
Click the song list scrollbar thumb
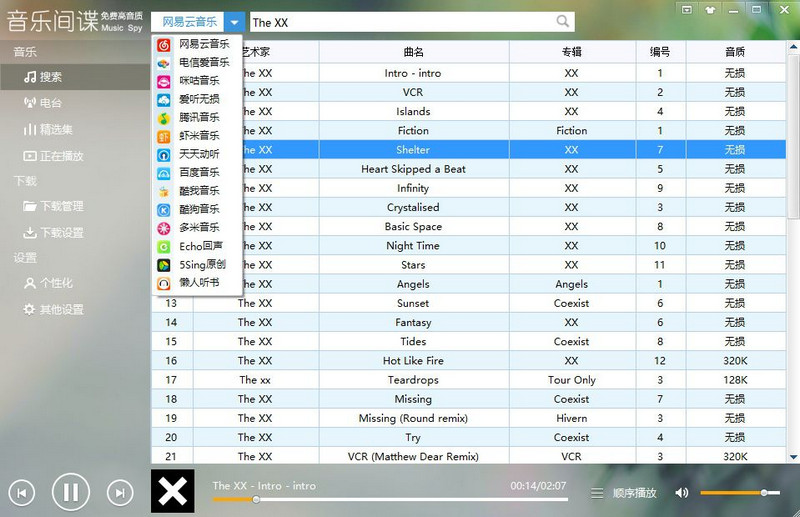point(793,137)
